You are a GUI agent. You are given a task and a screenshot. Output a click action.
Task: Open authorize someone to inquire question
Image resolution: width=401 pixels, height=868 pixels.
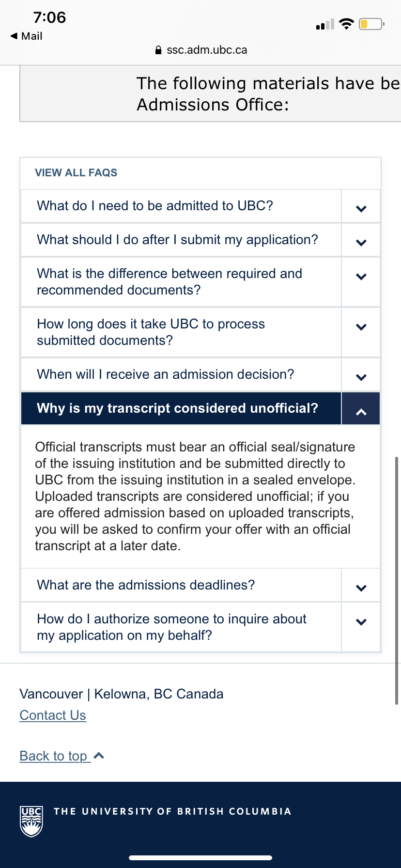pos(181,627)
